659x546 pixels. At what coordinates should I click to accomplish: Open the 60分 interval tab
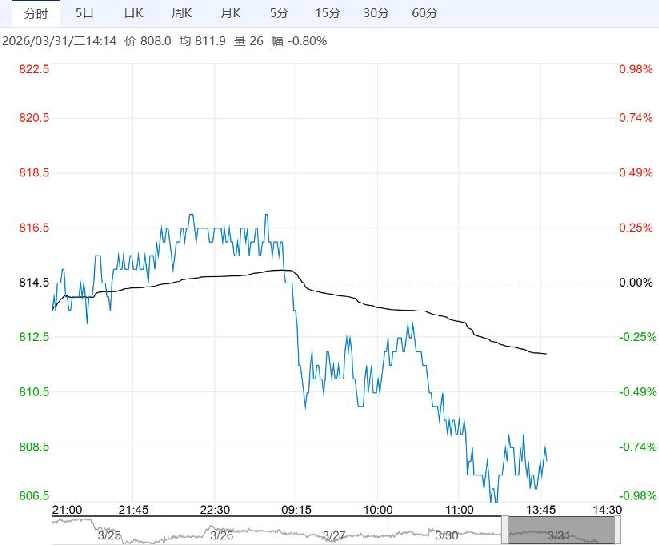(x=425, y=13)
